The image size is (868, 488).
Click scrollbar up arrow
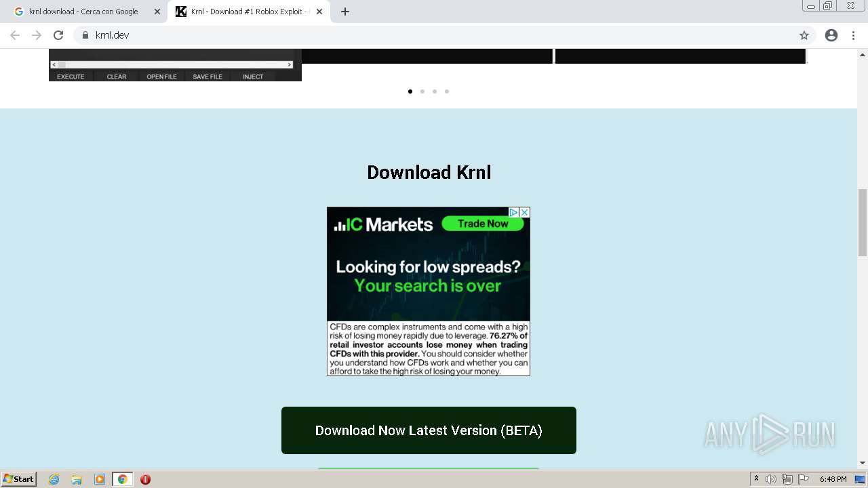863,54
